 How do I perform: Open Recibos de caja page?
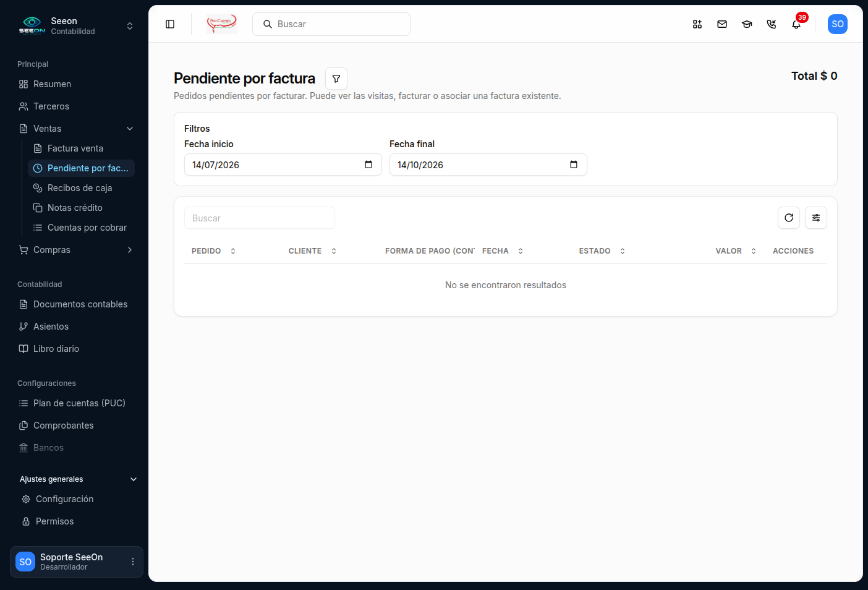tap(82, 188)
